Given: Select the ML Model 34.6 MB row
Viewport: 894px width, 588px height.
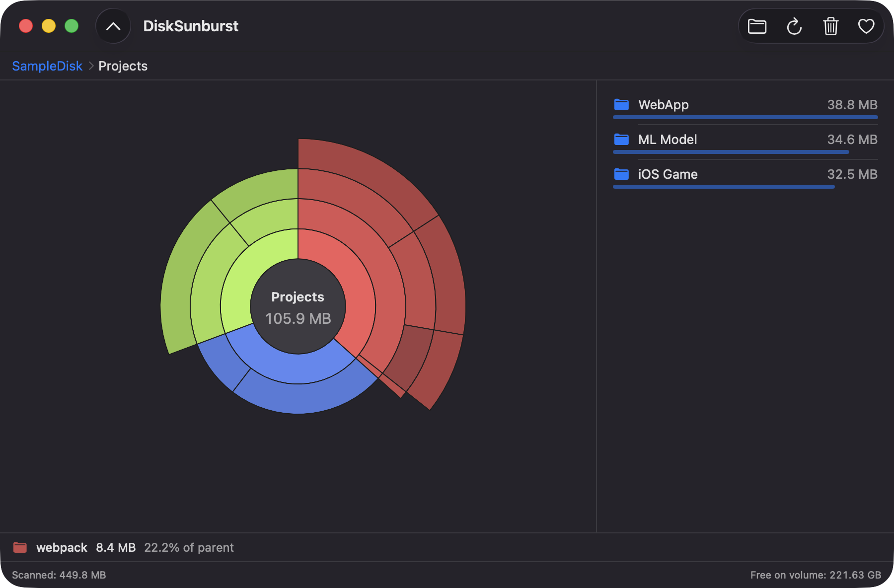Looking at the screenshot, I should (x=745, y=142).
